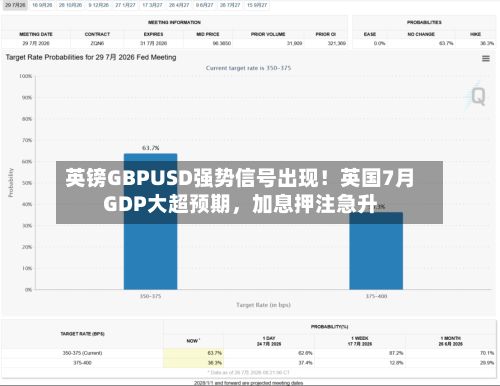Go to the 9 12月26 meeting tab

coord(99,5)
